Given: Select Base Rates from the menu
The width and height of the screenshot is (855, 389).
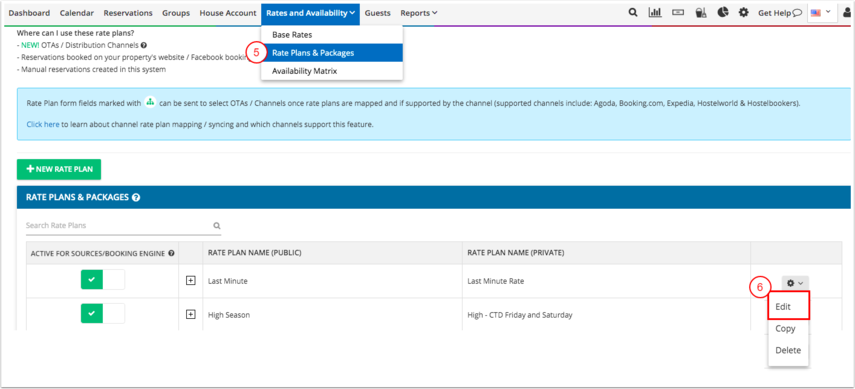Looking at the screenshot, I should (332, 35).
